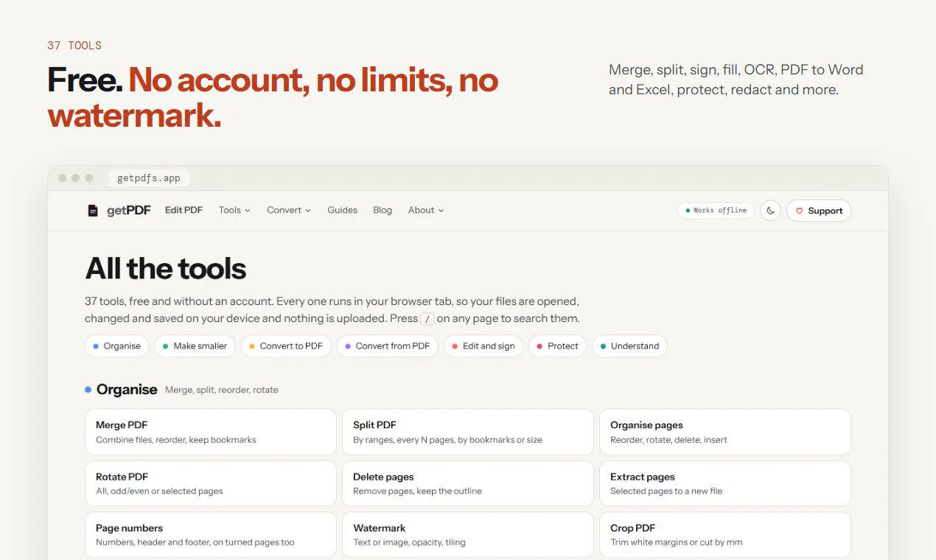936x560 pixels.
Task: Filter by the Edit and sign chip
Action: 483,346
